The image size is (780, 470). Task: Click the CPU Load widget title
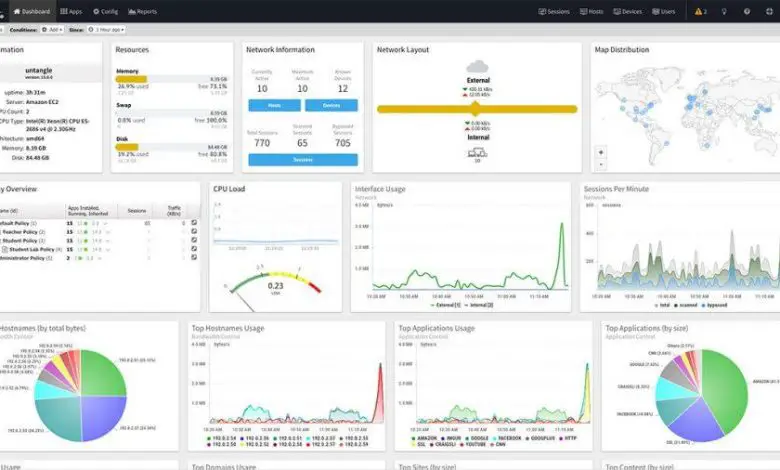(229, 189)
